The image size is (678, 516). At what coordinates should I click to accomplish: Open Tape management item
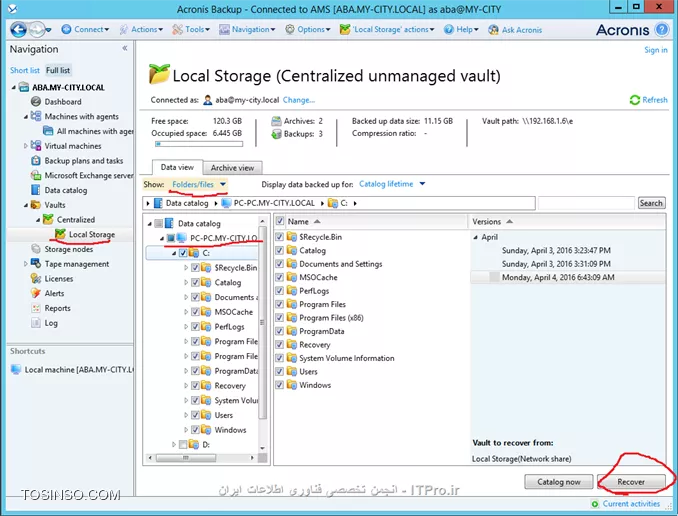tap(77, 264)
